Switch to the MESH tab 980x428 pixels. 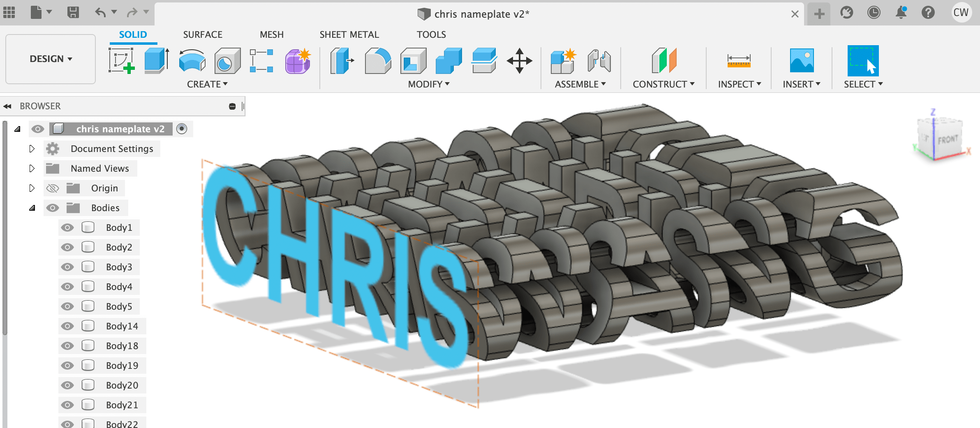coord(272,35)
